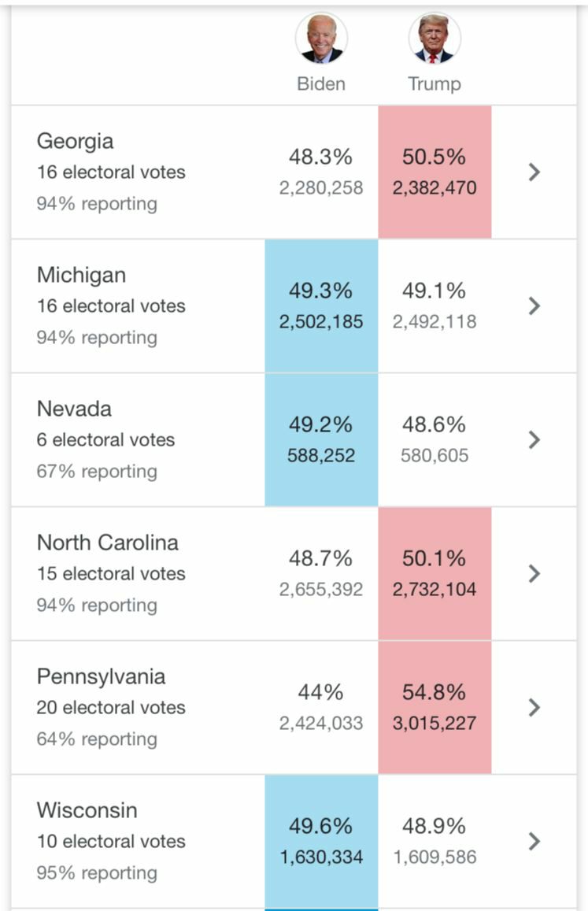Image resolution: width=588 pixels, height=911 pixels.
Task: Select the Nevada vote count 588,252
Action: [x=321, y=456]
